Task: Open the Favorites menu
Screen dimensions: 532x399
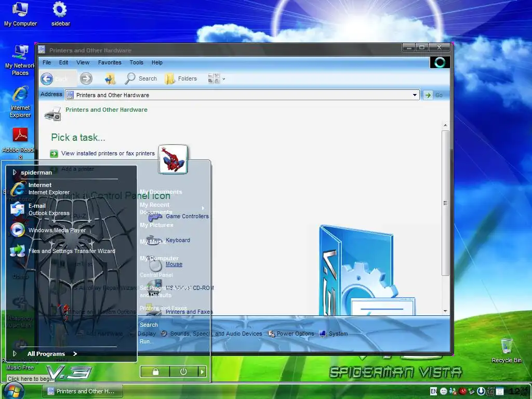Action: [x=110, y=62]
